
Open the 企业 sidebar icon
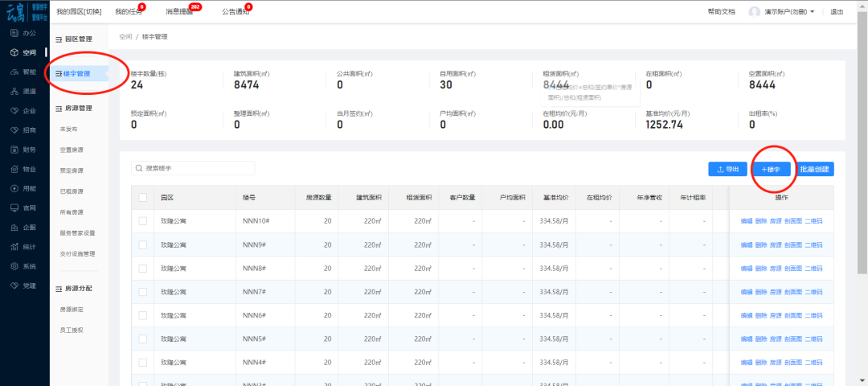click(14, 111)
